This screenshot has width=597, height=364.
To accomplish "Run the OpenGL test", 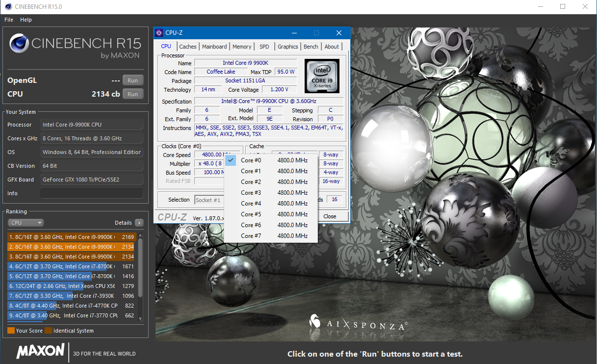I will click(x=133, y=80).
